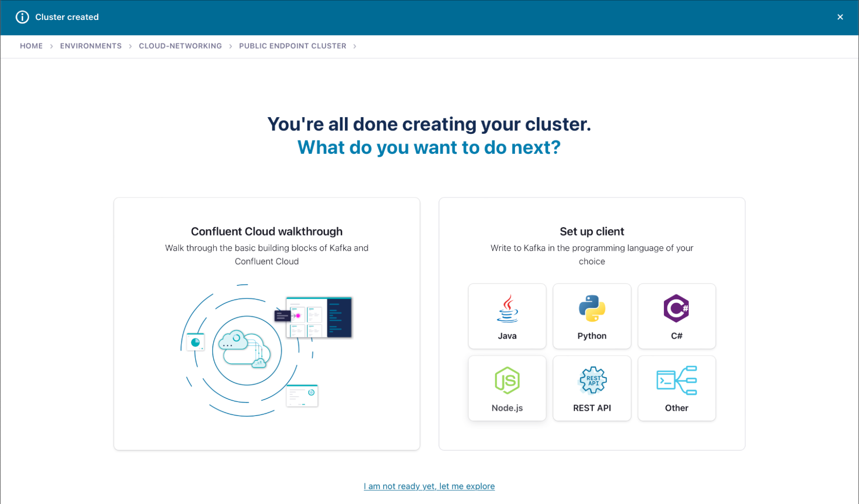This screenshot has height=504, width=859.
Task: Pick the C# client icon
Action: click(676, 309)
